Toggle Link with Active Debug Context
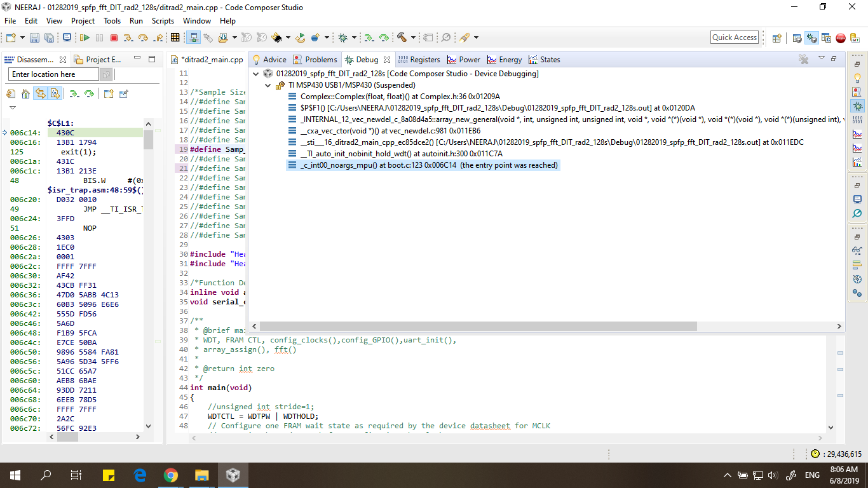The image size is (868, 488). (40, 93)
